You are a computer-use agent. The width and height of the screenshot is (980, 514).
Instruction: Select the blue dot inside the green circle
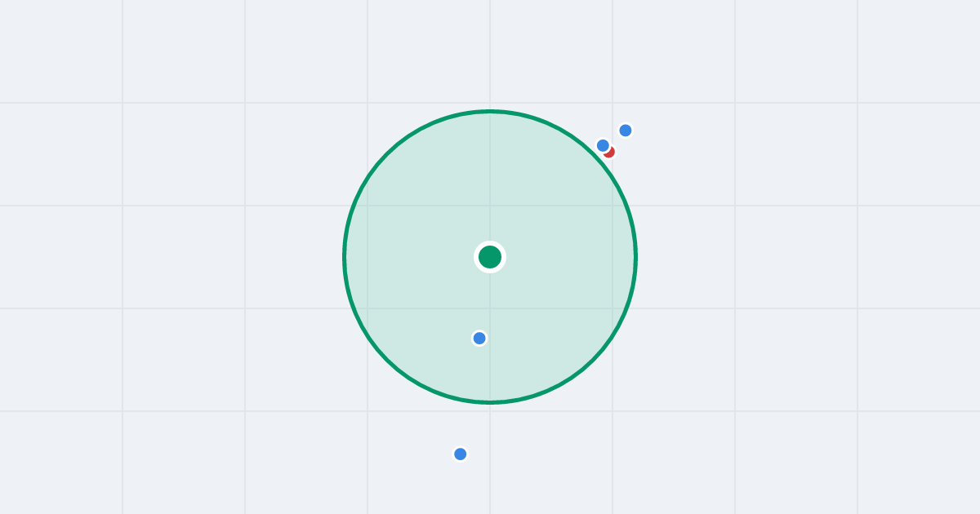pos(479,338)
